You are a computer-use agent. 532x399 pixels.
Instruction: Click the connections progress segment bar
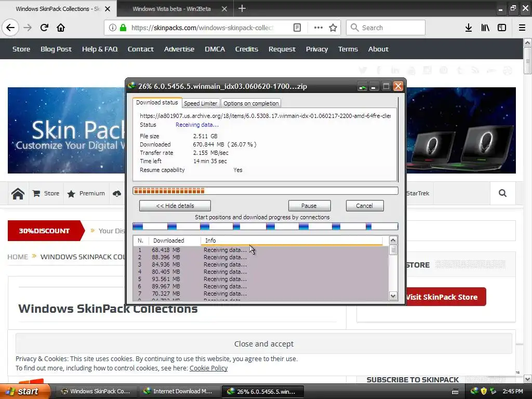[265, 227]
